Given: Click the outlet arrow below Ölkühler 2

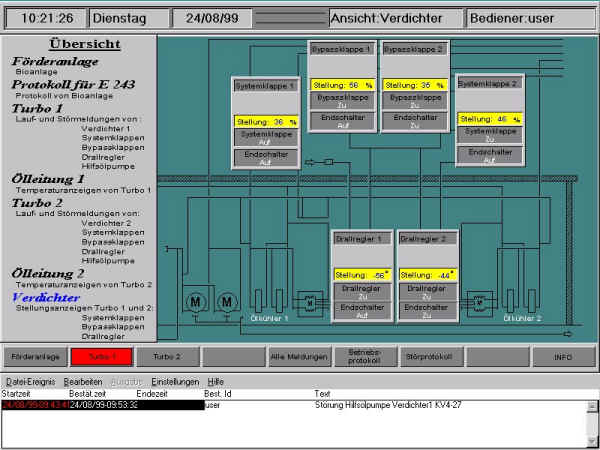Looking at the screenshot, I should coord(569,334).
